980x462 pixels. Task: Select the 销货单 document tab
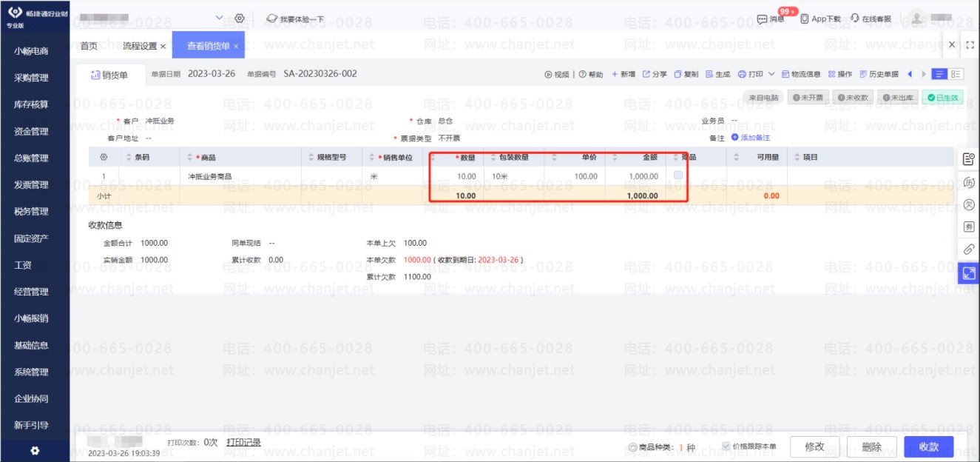109,75
